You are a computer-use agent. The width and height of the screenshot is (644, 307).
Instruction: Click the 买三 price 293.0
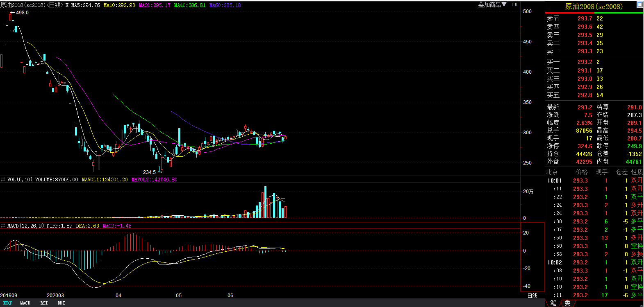coord(585,79)
